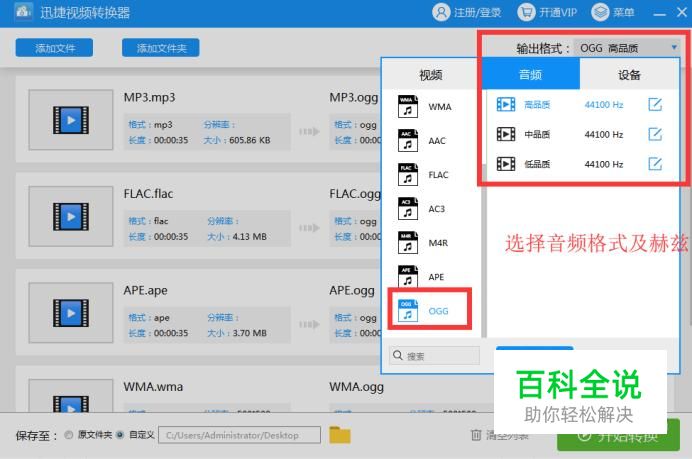692x459 pixels.
Task: Click the APE.ape video thumbnail
Action: pos(71,313)
